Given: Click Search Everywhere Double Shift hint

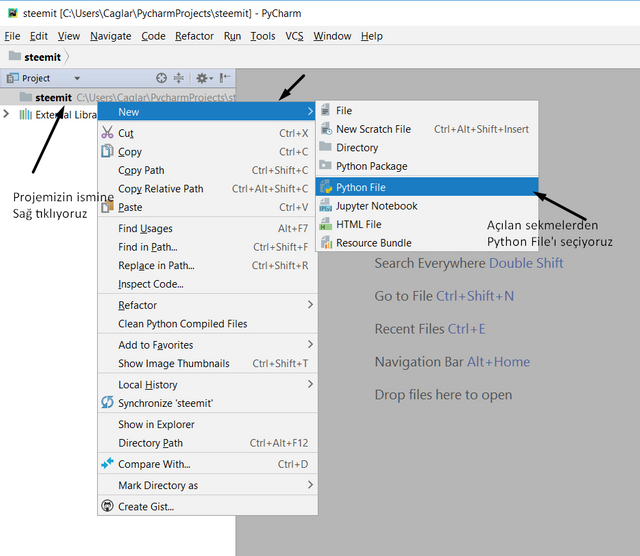Looking at the screenshot, I should point(469,263).
